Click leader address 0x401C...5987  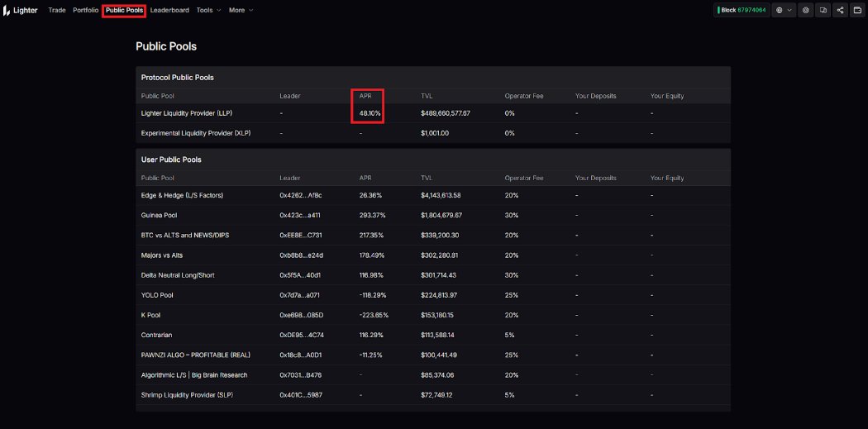point(301,394)
